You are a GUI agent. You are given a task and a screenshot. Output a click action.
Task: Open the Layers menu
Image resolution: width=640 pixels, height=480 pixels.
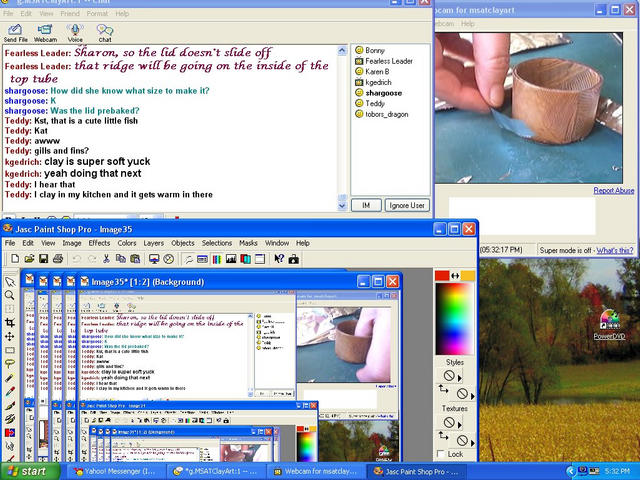(x=153, y=243)
